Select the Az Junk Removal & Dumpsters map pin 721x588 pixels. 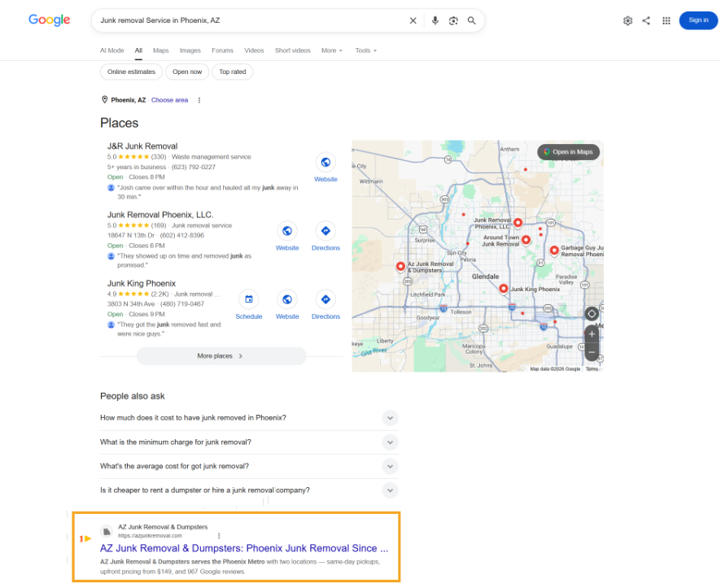coord(400,267)
